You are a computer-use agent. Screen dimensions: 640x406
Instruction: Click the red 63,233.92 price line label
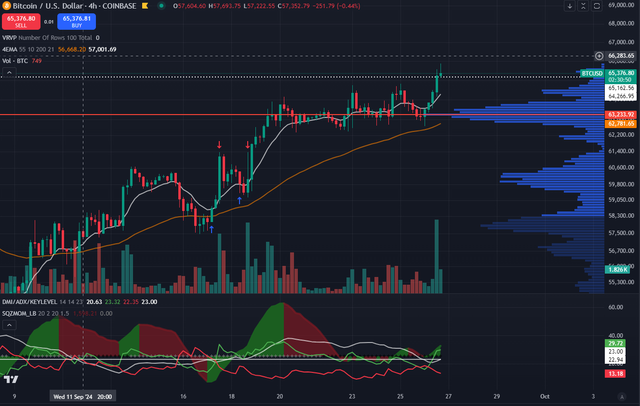621,115
